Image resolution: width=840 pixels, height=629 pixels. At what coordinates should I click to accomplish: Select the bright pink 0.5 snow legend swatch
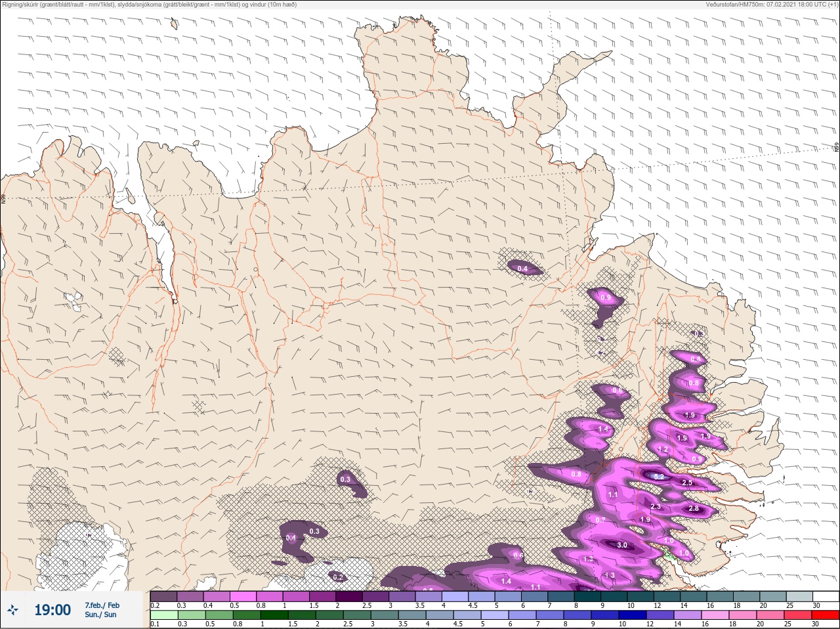(x=243, y=596)
